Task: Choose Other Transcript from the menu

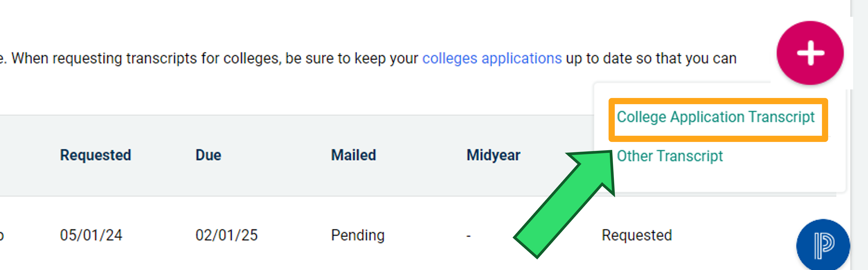Action: click(670, 156)
